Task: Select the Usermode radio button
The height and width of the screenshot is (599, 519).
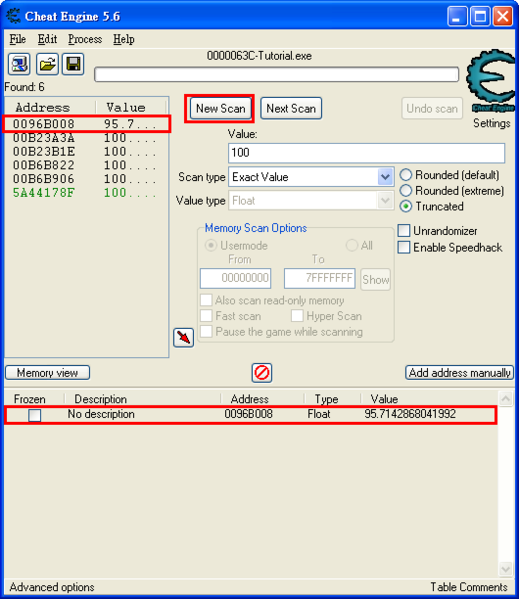Action: (x=211, y=245)
